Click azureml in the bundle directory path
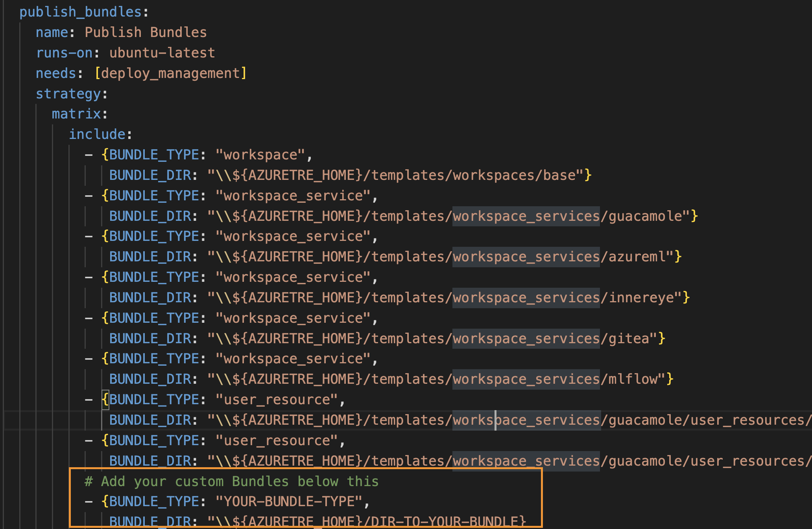Viewport: 812px width, 529px height. point(637,257)
